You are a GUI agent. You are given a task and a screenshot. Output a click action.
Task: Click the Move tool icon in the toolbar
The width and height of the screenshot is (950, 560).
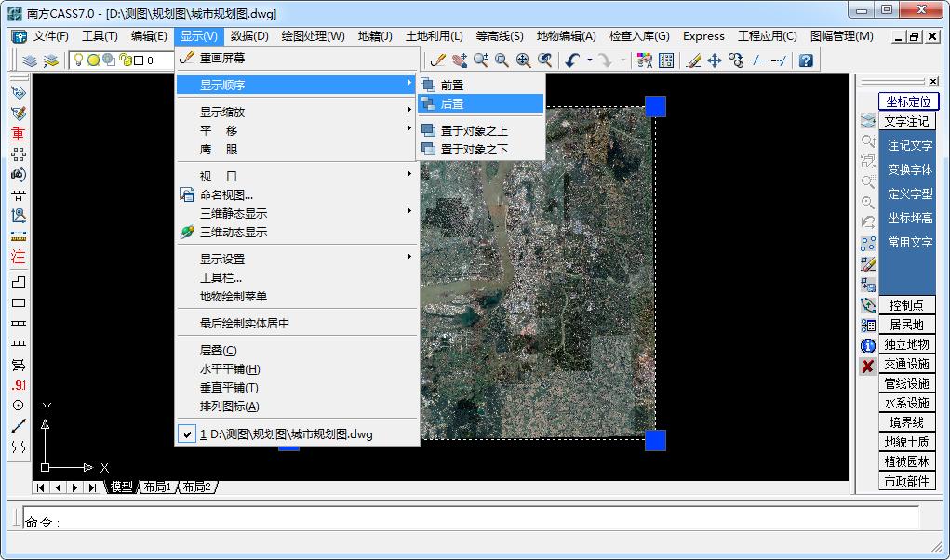tap(716, 62)
